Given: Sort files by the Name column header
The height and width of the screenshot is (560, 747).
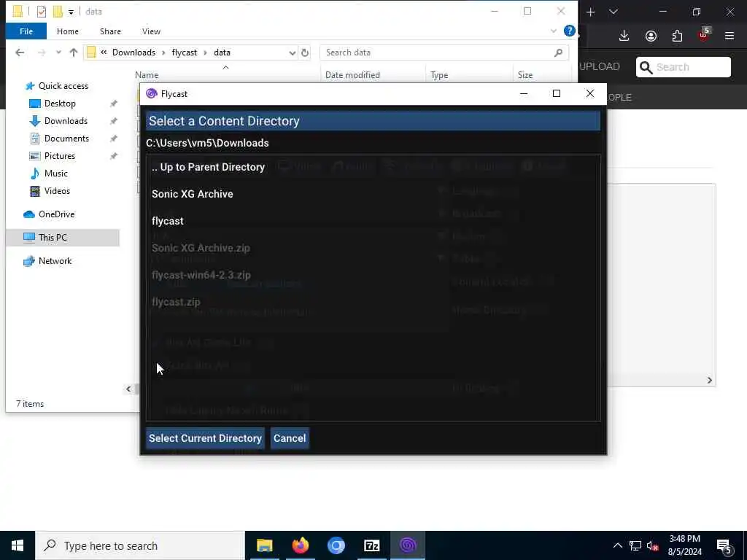Looking at the screenshot, I should (147, 75).
